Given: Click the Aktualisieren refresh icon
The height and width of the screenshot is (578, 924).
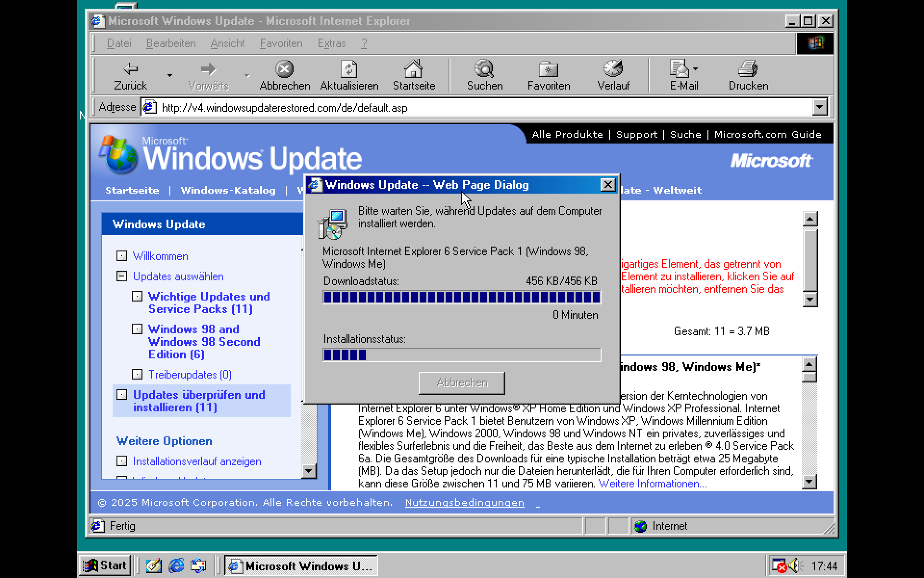Looking at the screenshot, I should click(348, 69).
